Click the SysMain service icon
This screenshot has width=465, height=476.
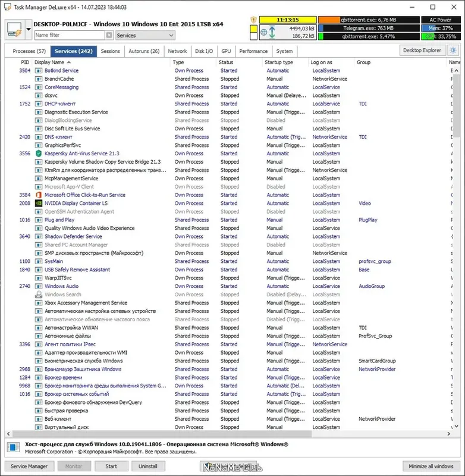click(39, 261)
